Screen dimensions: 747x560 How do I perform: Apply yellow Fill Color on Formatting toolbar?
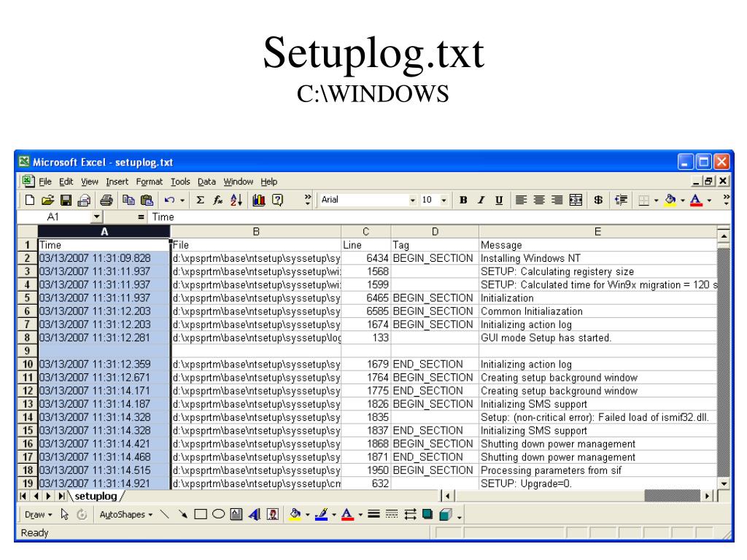pos(670,200)
